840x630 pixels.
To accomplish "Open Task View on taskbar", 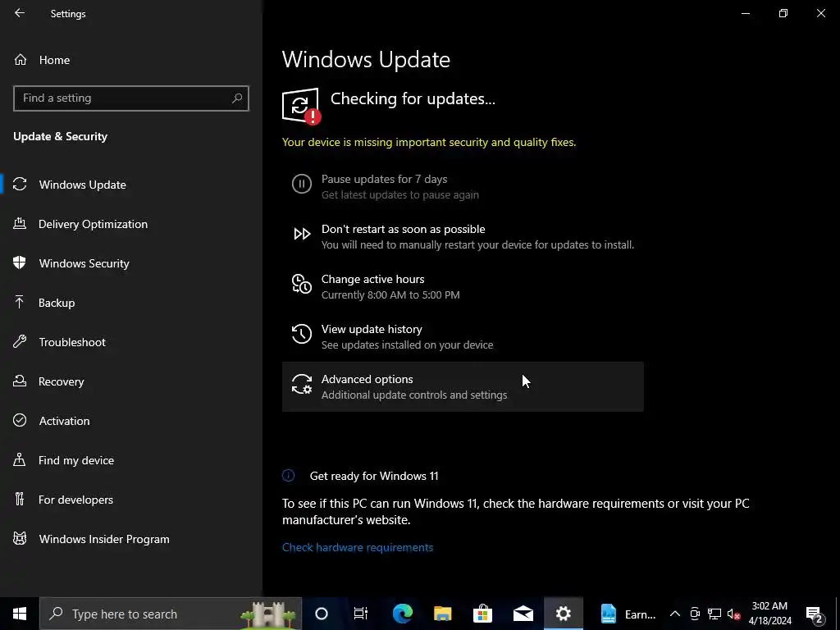I will pos(361,614).
